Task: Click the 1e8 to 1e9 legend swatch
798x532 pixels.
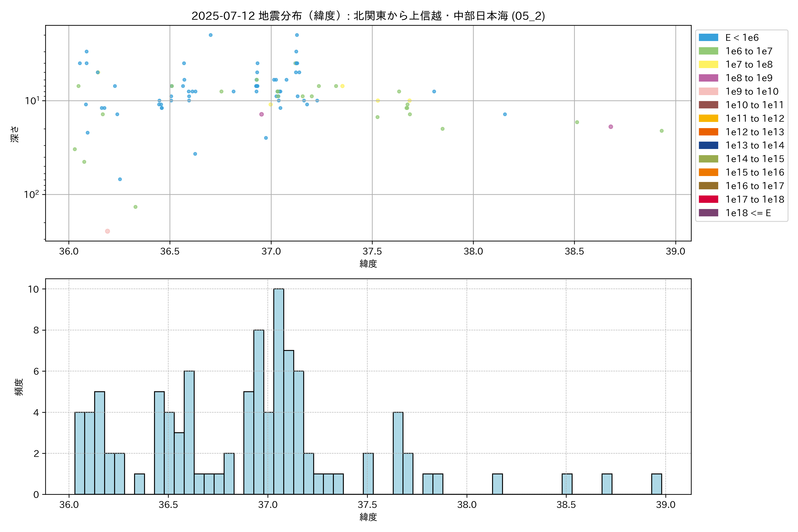Action: [708, 78]
